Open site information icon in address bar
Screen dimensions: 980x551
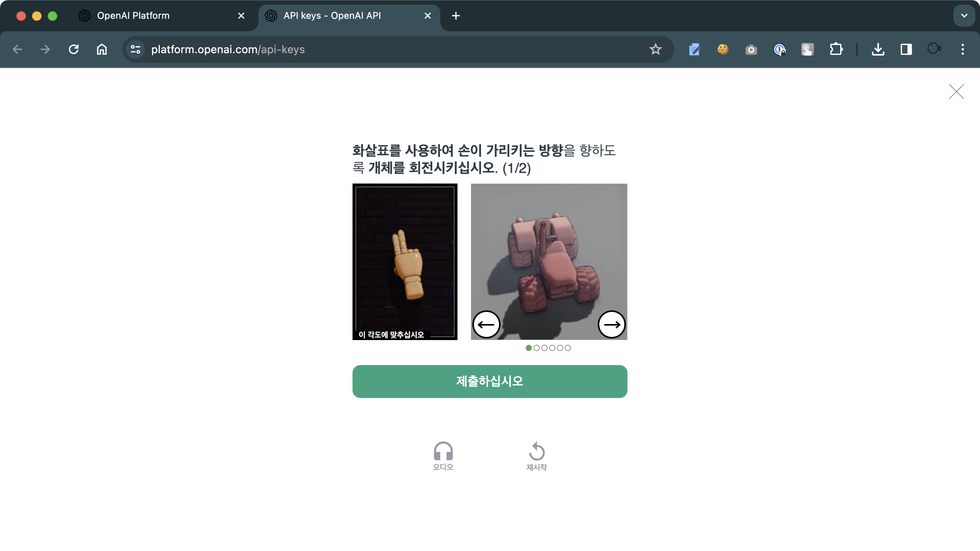[136, 49]
